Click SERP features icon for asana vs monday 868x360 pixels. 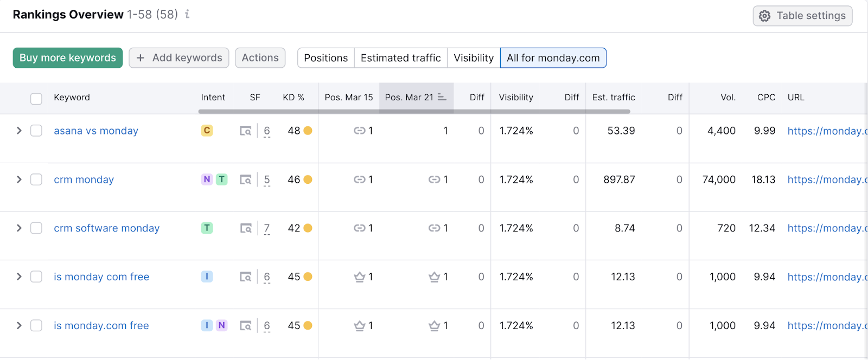click(246, 131)
